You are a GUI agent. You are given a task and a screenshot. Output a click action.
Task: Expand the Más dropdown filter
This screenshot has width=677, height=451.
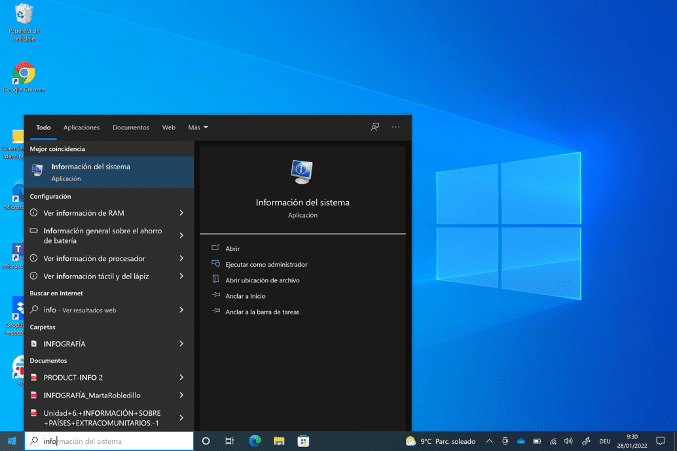coord(198,128)
